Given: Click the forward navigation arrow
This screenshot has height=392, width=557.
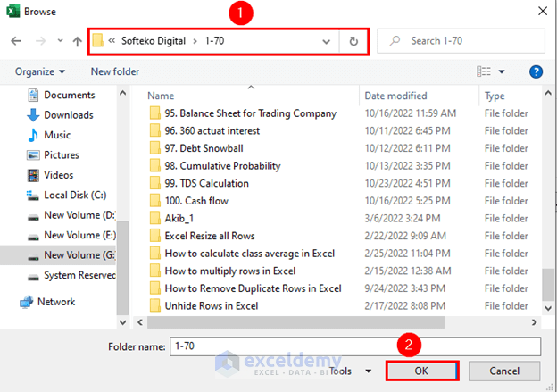Looking at the screenshot, I should 40,41.
